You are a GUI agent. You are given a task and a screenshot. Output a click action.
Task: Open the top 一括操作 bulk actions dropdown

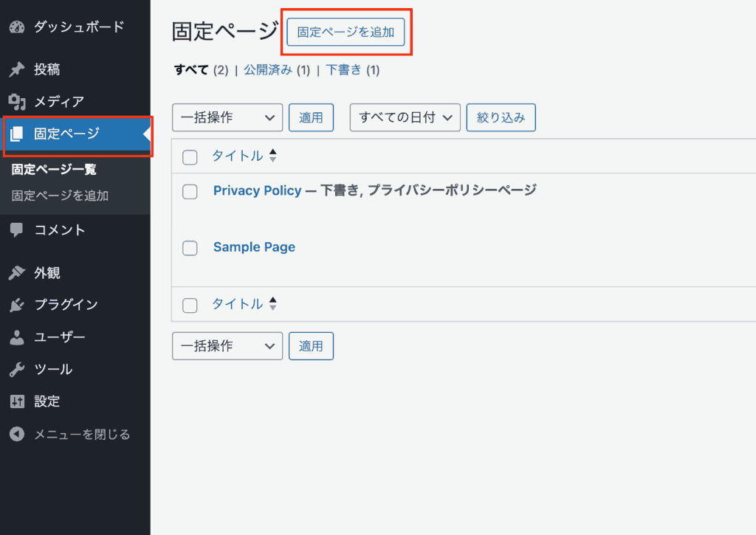coord(227,117)
